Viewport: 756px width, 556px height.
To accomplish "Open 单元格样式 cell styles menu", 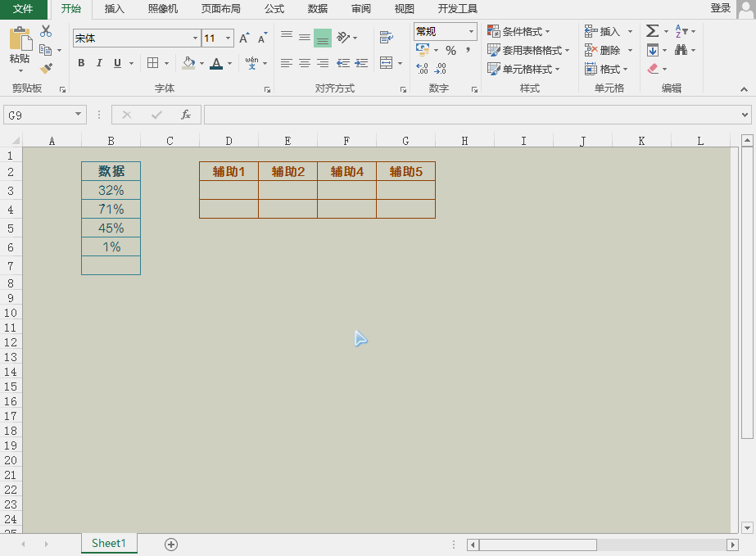I will click(x=523, y=69).
